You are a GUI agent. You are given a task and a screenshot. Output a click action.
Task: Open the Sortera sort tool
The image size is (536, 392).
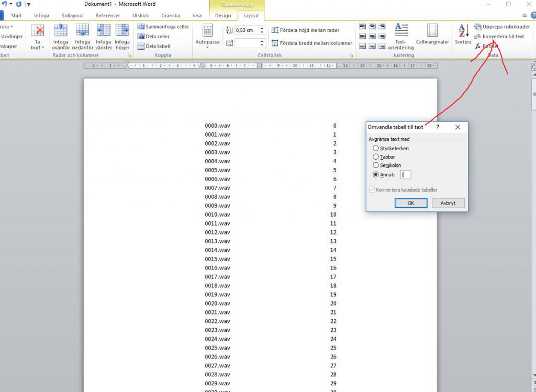[x=463, y=34]
